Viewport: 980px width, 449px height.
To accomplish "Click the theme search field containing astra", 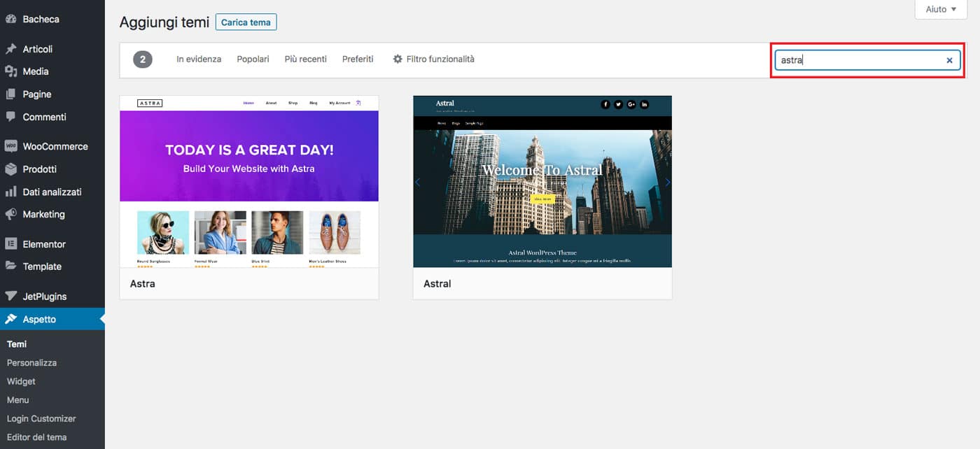I will (867, 60).
